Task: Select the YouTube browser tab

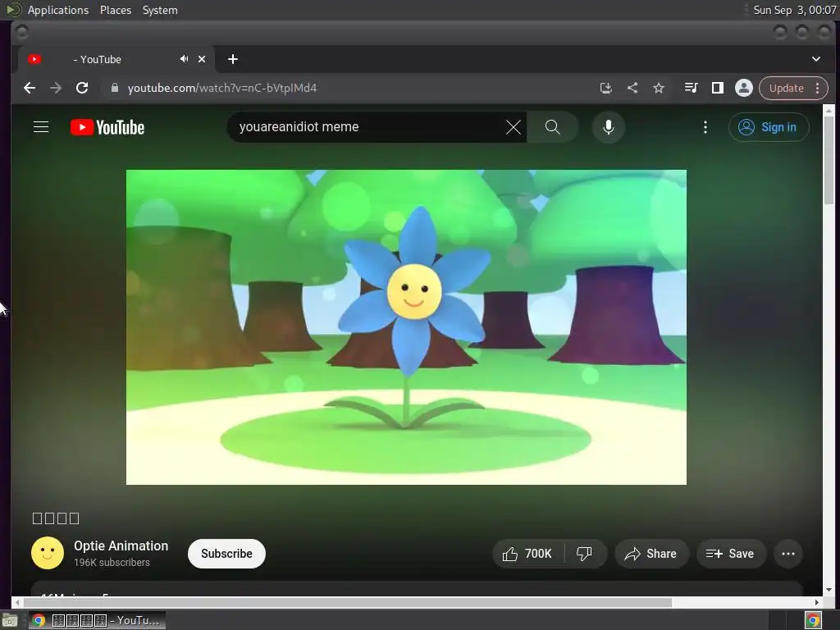Action: 116,59
